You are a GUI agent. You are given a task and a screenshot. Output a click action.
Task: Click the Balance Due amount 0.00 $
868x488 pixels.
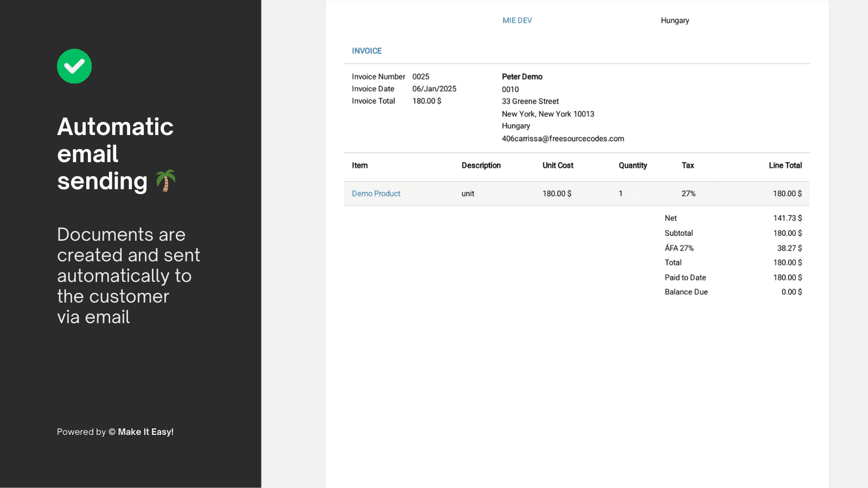pos(792,292)
